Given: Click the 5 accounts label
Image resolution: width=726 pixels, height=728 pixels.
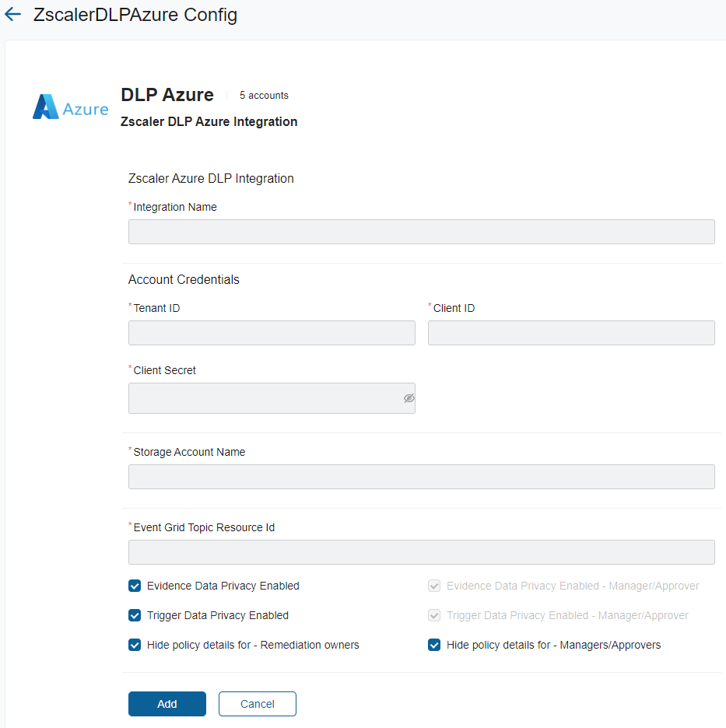Looking at the screenshot, I should (264, 96).
